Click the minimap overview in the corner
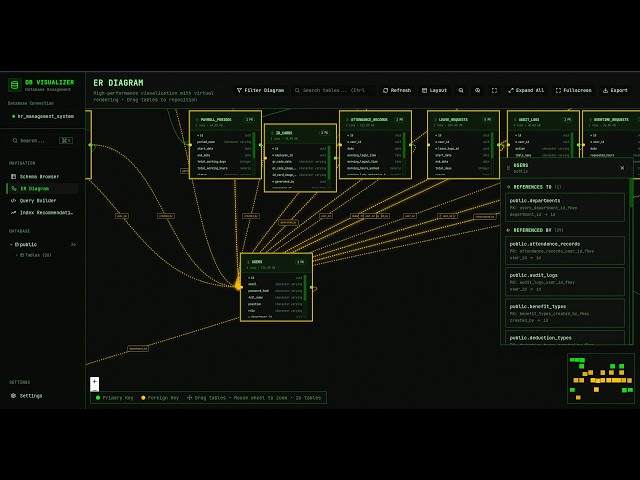Image resolution: width=640 pixels, height=480 pixels. click(x=601, y=379)
